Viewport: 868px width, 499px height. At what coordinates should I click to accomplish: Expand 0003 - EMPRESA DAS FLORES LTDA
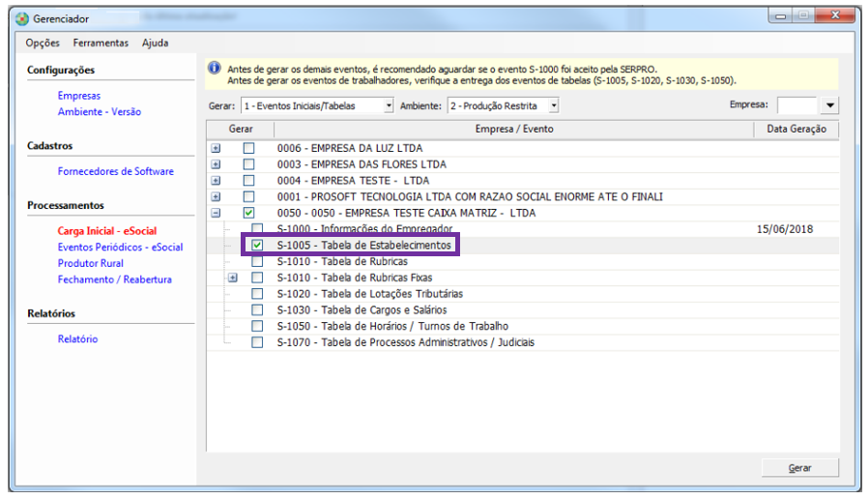216,164
